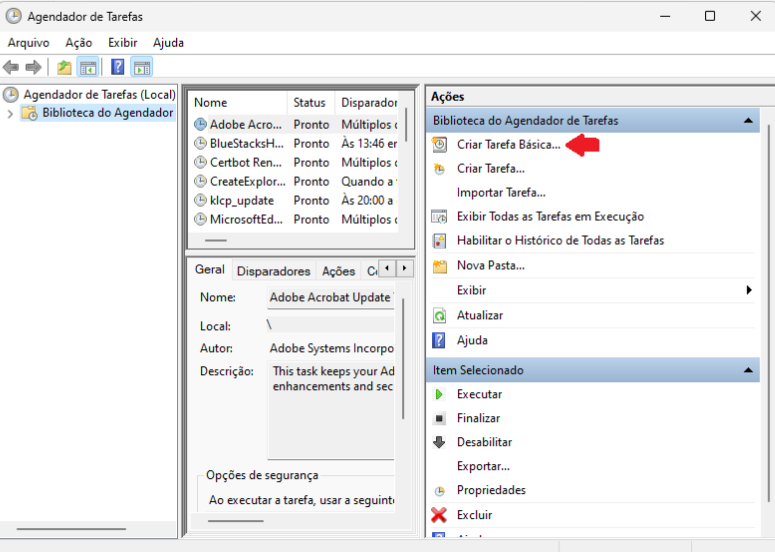Click the clock icon of klcp_update task
Screen dimensions: 775x552
(x=200, y=200)
